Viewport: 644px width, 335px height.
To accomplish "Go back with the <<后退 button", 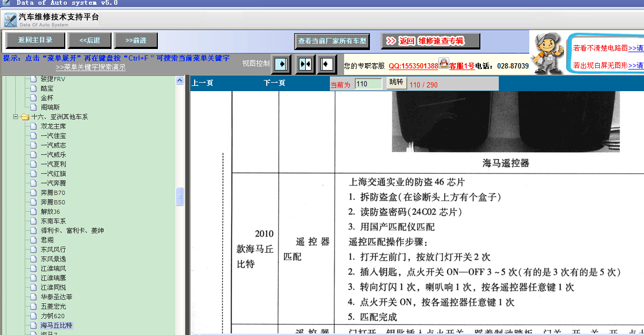I will tap(90, 41).
